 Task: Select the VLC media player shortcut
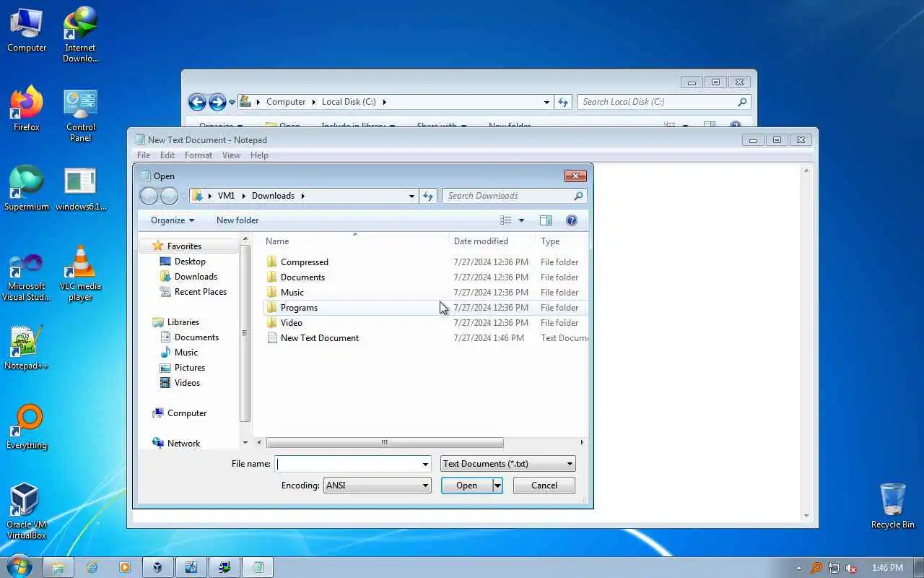point(80,273)
